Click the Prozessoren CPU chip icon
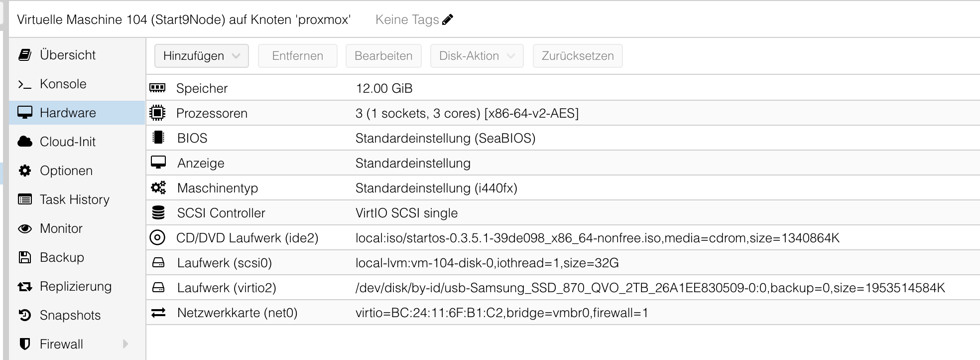The height and width of the screenshot is (360, 980). (x=157, y=113)
